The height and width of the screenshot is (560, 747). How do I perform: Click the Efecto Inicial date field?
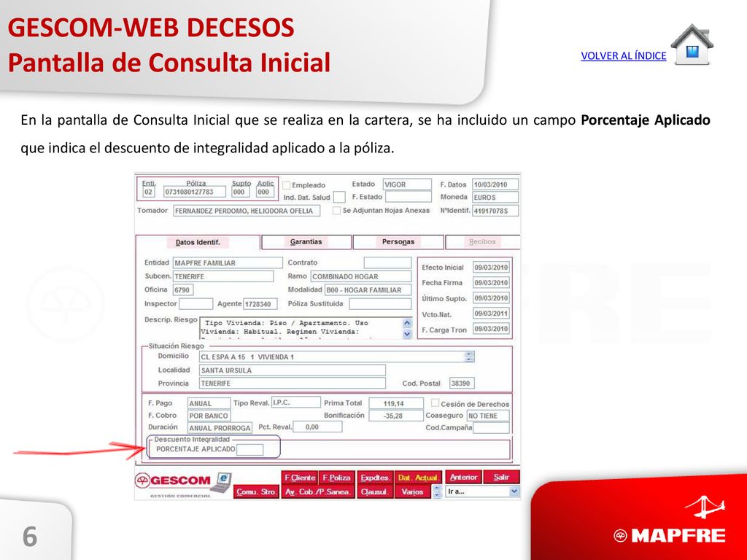pos(491,267)
